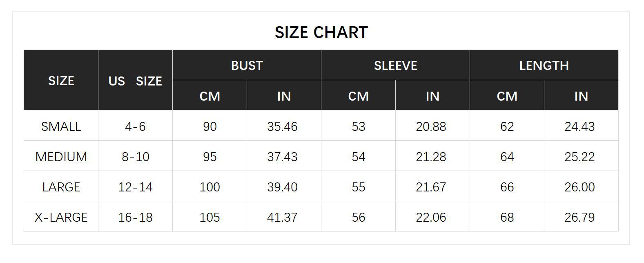644x263 pixels.
Task: Click the US size 12-14 cell
Action: (135, 187)
